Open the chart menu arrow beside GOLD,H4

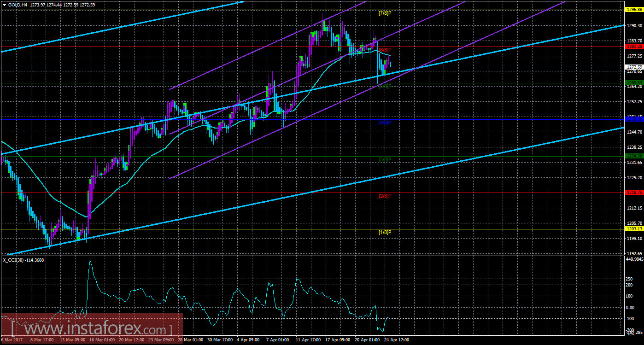coord(4,5)
